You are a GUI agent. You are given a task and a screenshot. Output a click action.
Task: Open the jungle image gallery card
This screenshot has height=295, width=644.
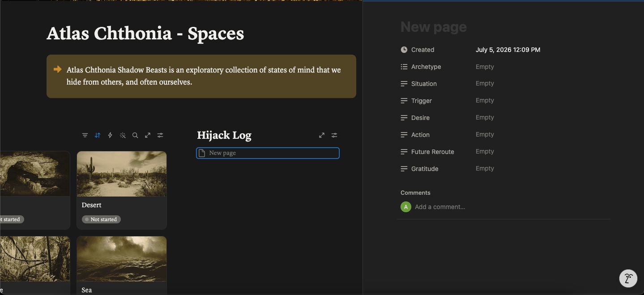point(35,259)
